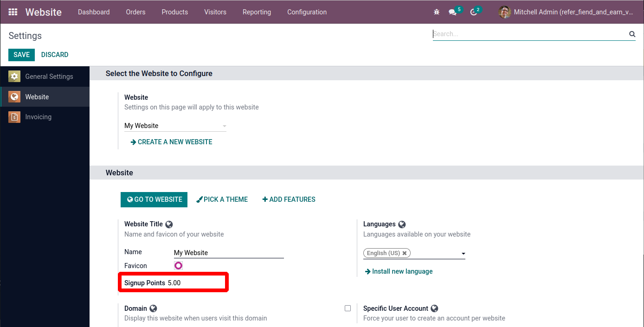Click the Install new language link
This screenshot has width=644, height=327.
[402, 271]
